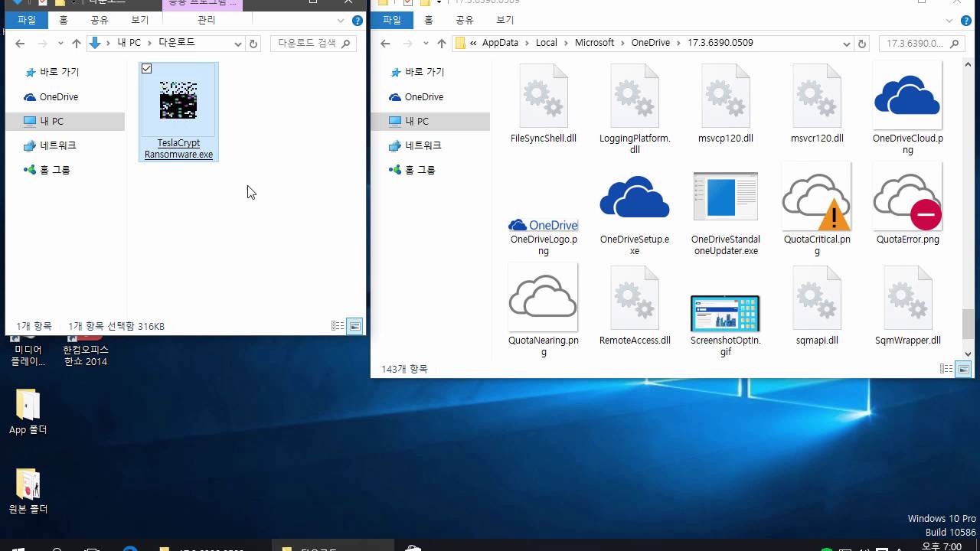Select the msvcp120.dll file icon
The height and width of the screenshot is (551, 980).
(726, 96)
